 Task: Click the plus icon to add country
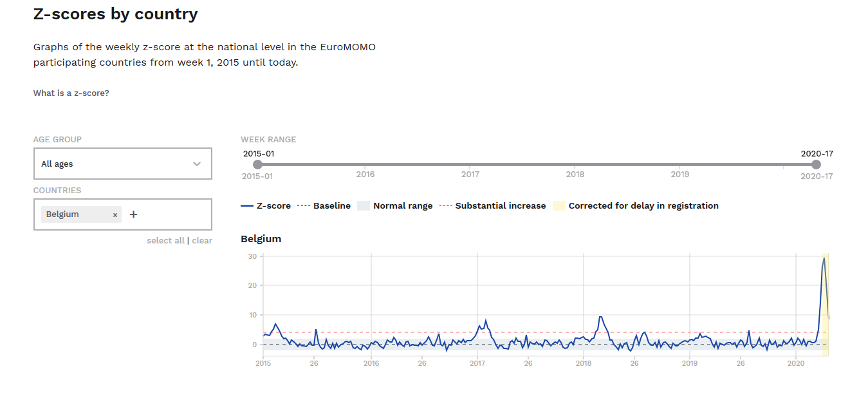point(134,214)
